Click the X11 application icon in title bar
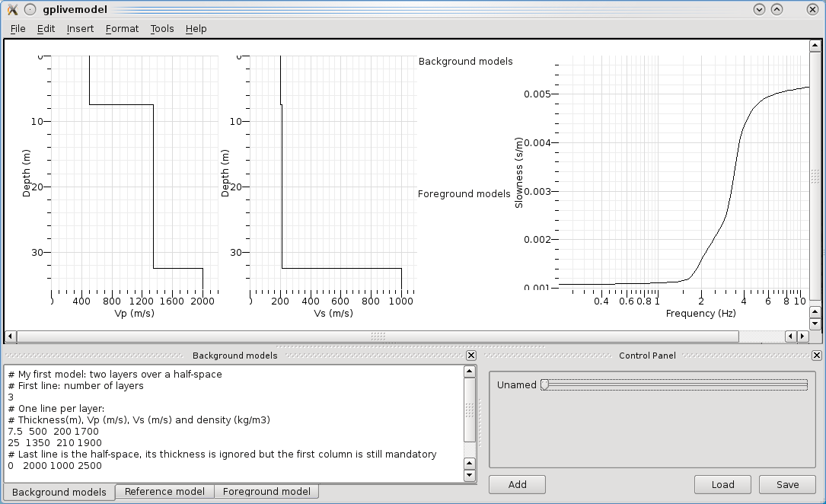 click(x=12, y=9)
